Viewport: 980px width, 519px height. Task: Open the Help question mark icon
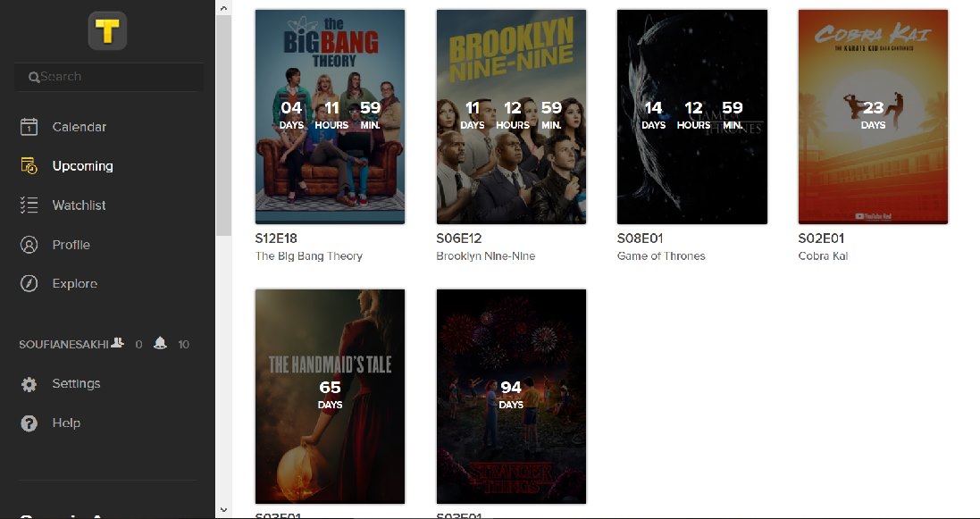[29, 423]
